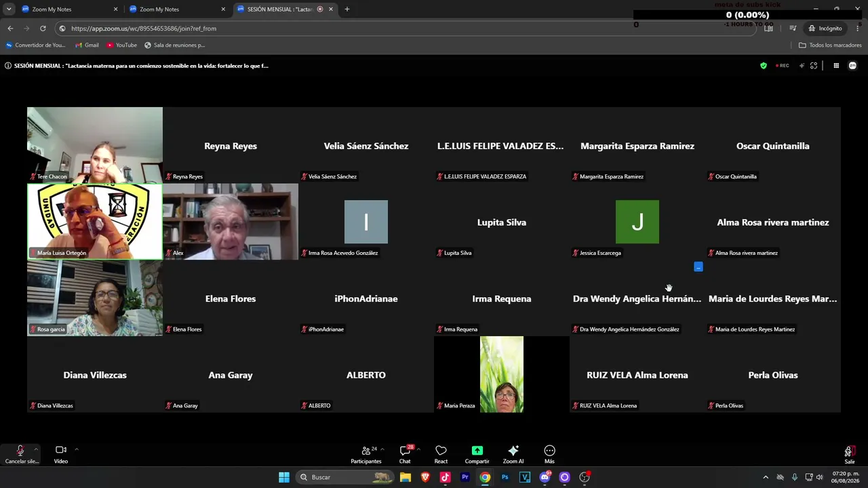Change the view layout with the grid icon

(836, 66)
